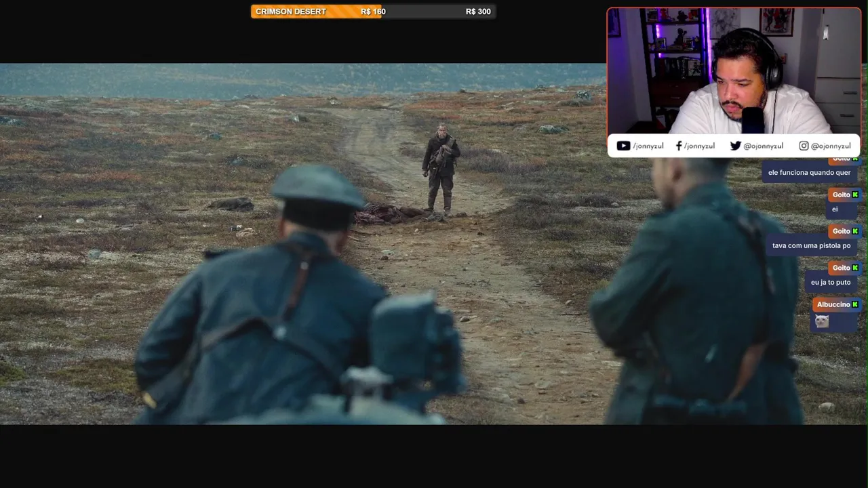868x488 pixels.
Task: Click the CRIMSON DESERT goal label
Action: [291, 12]
